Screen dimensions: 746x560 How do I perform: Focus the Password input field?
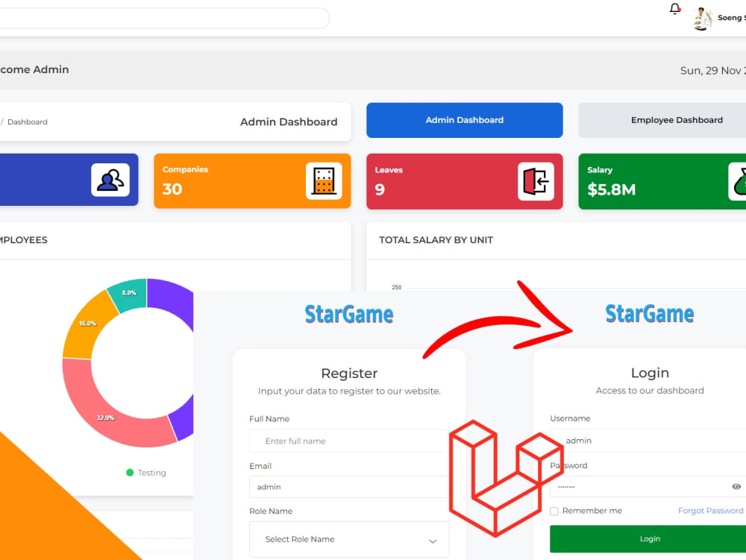click(648, 486)
